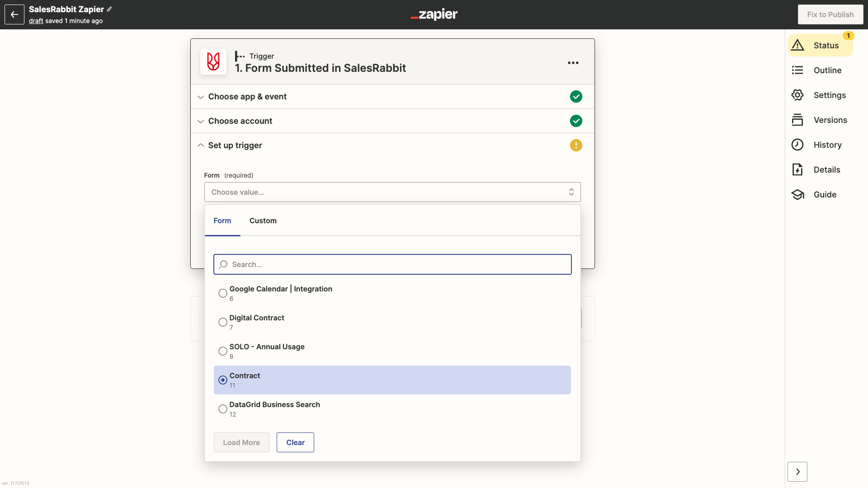
Task: Open the Guide panel
Action: (820, 194)
